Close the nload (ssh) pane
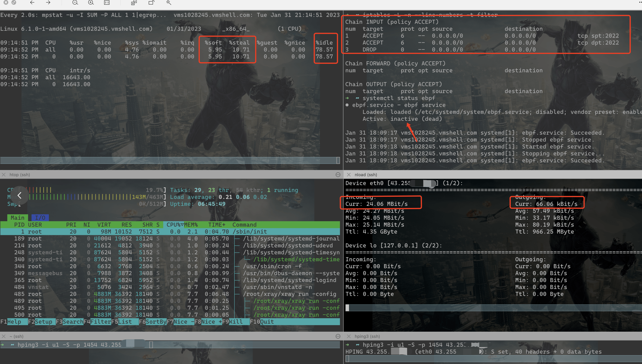This screenshot has width=642, height=364. 349,175
